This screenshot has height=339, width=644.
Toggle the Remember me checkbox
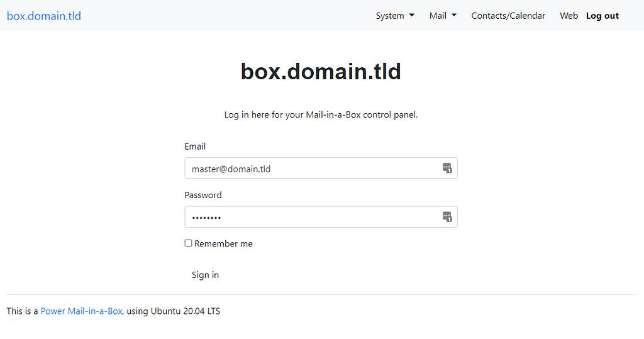click(188, 243)
